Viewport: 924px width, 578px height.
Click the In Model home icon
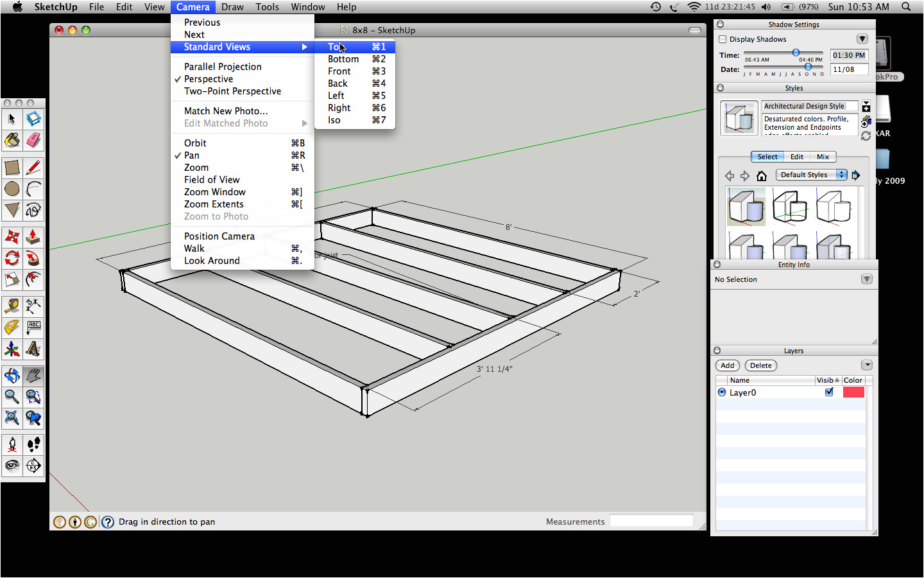pyautogui.click(x=762, y=175)
